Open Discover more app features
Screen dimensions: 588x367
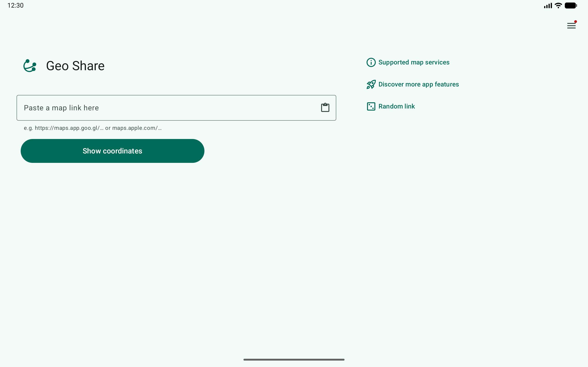click(418, 84)
